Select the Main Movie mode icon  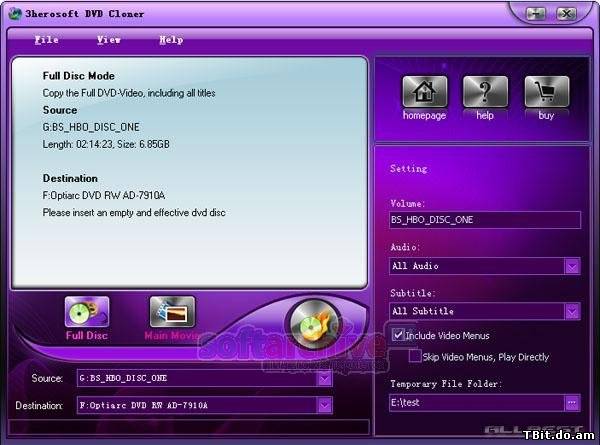172,312
